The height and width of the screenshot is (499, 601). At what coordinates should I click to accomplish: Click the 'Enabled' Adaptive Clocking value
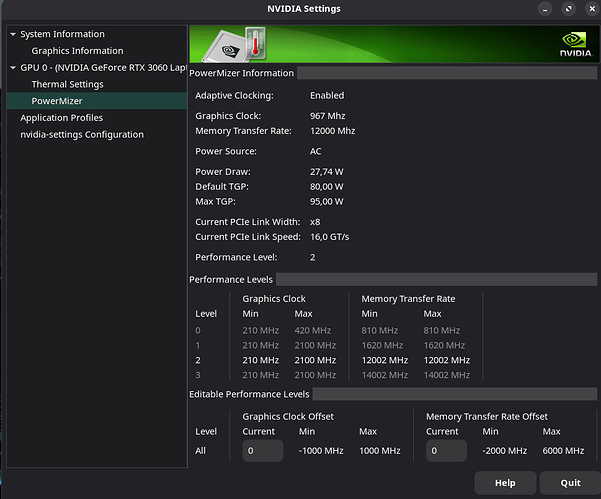tap(327, 95)
